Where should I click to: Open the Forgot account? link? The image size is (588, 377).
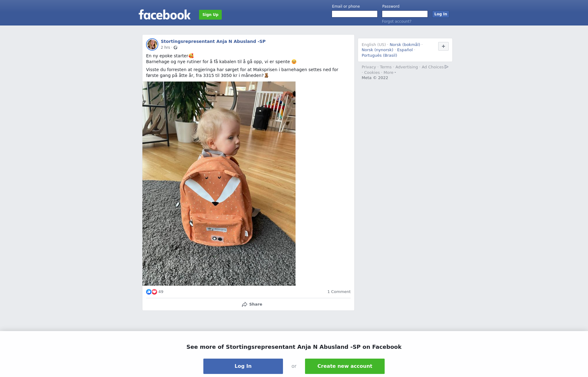point(397,21)
